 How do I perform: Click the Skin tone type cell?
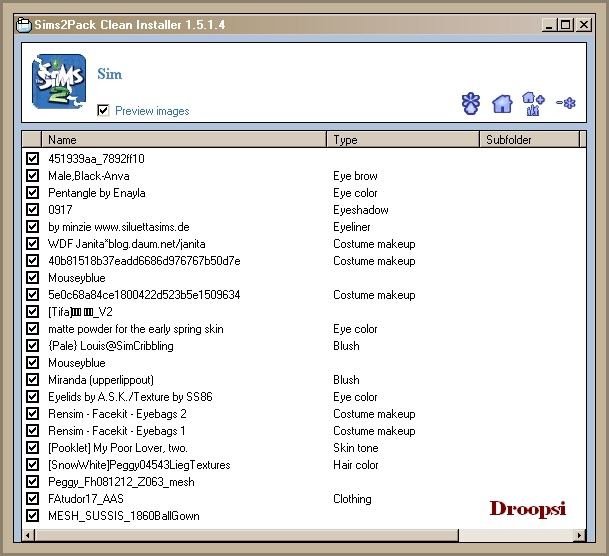(x=356, y=448)
